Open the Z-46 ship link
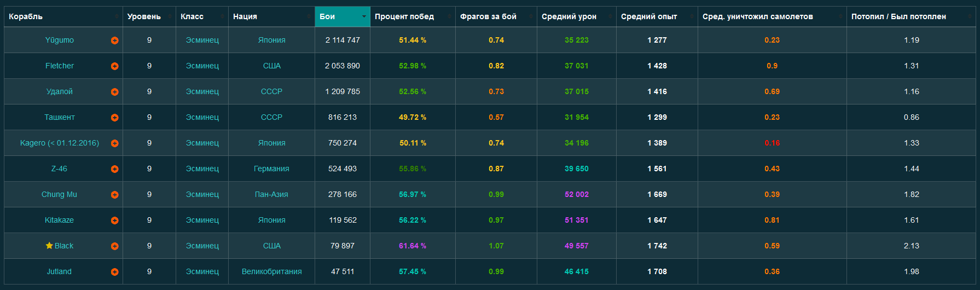980x290 pixels. (59, 169)
